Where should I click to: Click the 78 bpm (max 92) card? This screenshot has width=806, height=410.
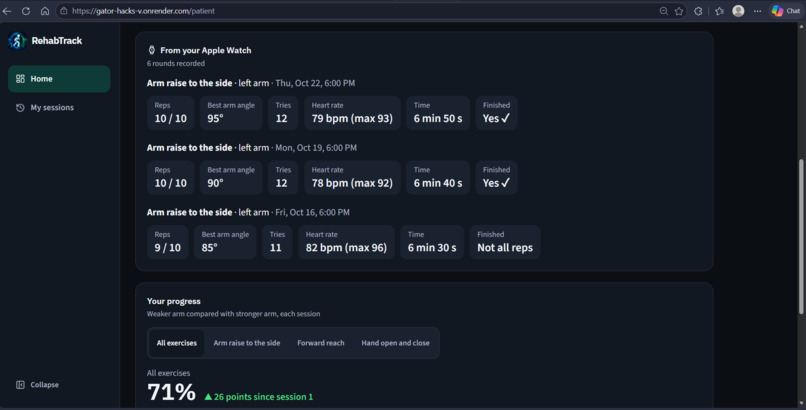click(352, 177)
